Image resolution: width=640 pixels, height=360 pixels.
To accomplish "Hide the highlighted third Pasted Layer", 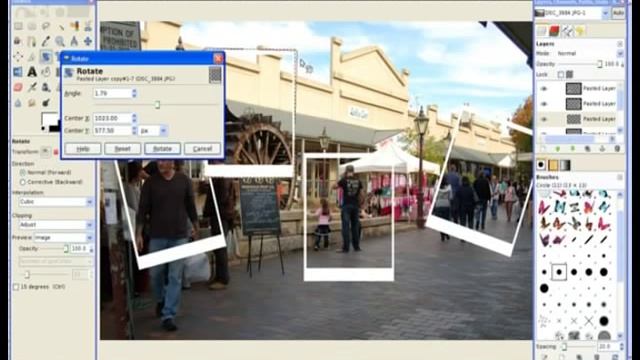I will 544,119.
